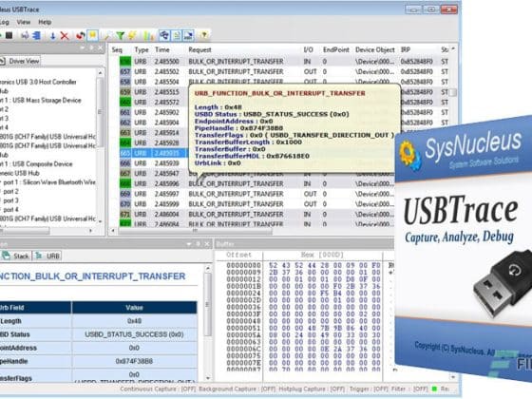The height and width of the screenshot is (399, 532).
Task: Open the URB details panel dropdown arrow
Action: coord(189,244)
